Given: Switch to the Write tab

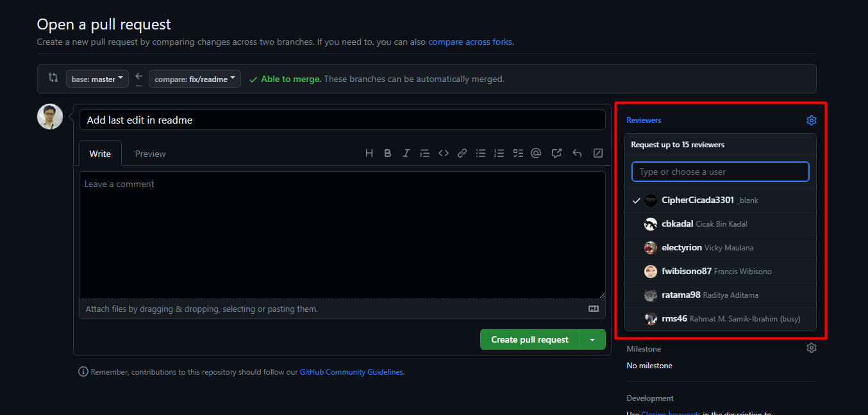Looking at the screenshot, I should coord(100,154).
